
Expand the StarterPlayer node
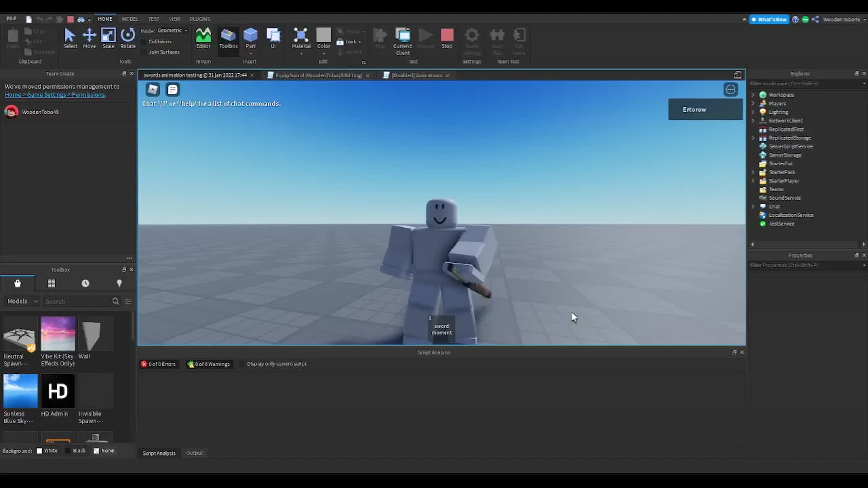coord(754,181)
